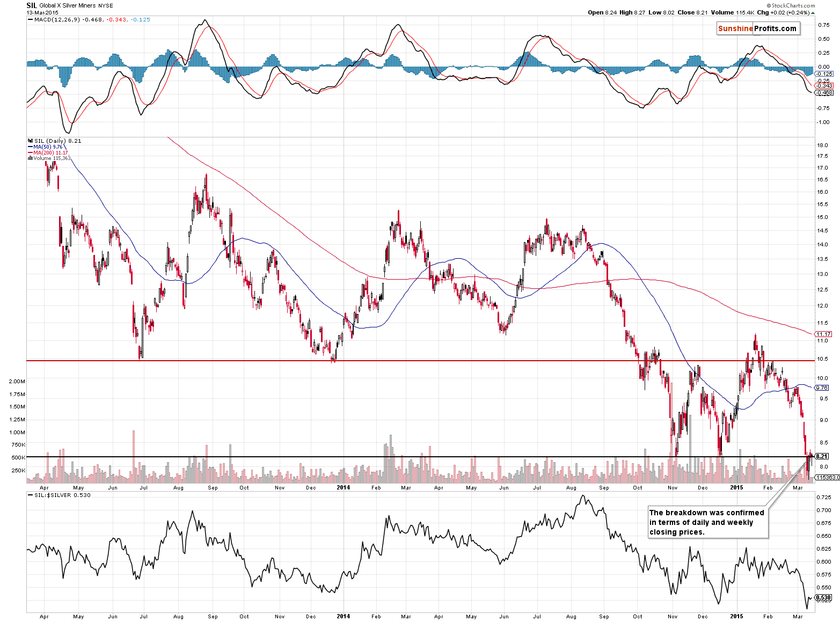Click the 8.21 last price tag
This screenshot has height=621, width=840.
point(822,456)
